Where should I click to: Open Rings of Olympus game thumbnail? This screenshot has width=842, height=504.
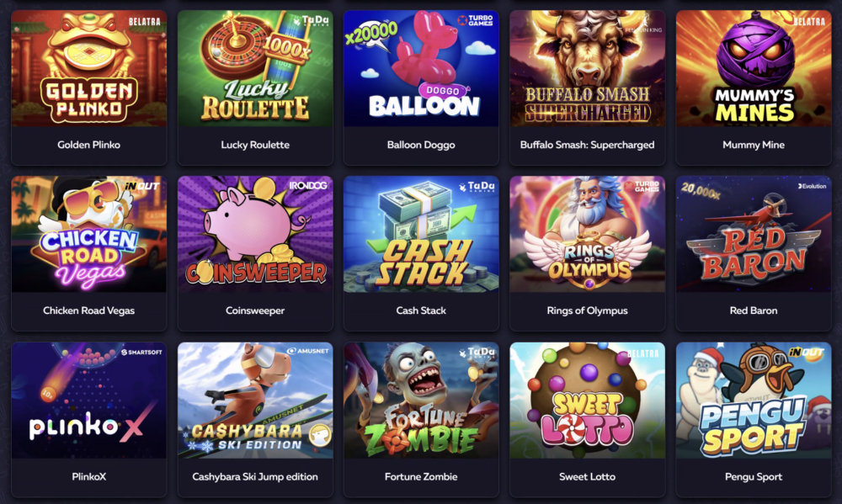tap(587, 234)
